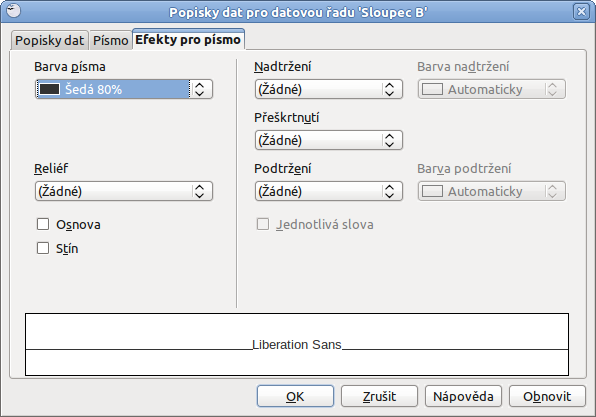Open the Barva písma color dropdown arrow

(x=200, y=89)
